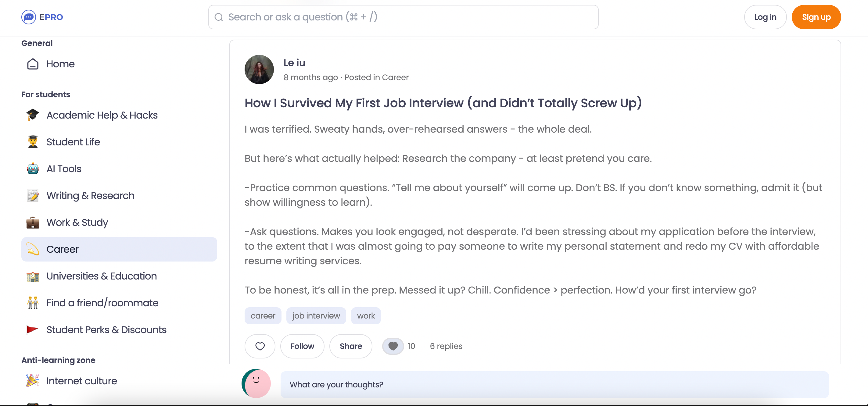Click the robot icon for AI Tools
868x406 pixels.
click(x=33, y=169)
